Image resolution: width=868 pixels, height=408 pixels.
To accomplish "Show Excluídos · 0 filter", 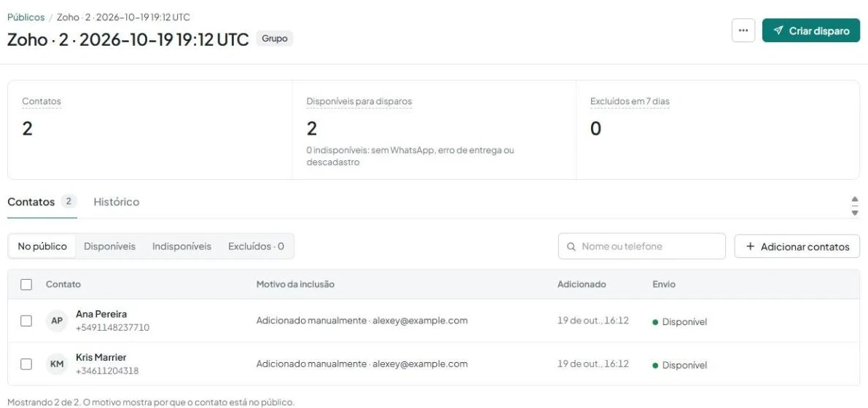I will (256, 246).
